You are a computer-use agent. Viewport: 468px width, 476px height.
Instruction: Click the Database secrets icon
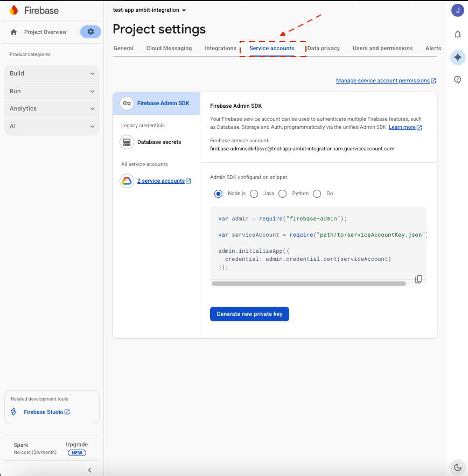click(127, 142)
